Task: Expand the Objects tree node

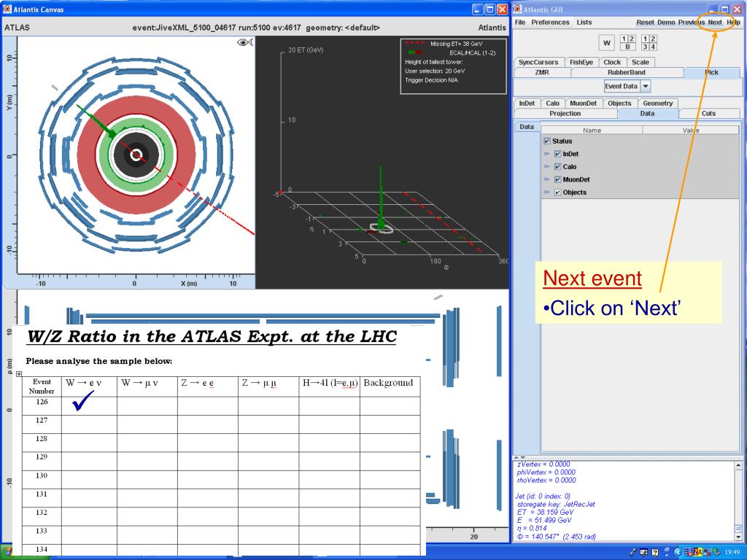Action: (547, 192)
